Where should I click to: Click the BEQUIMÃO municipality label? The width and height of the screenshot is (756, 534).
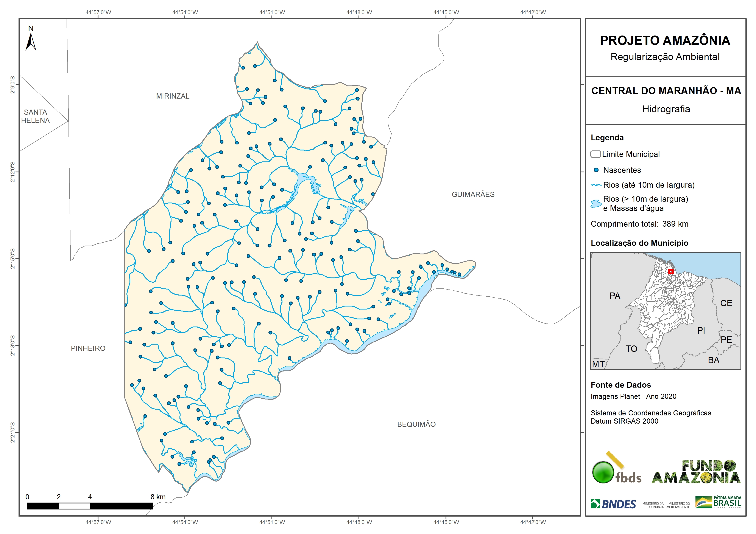click(416, 424)
